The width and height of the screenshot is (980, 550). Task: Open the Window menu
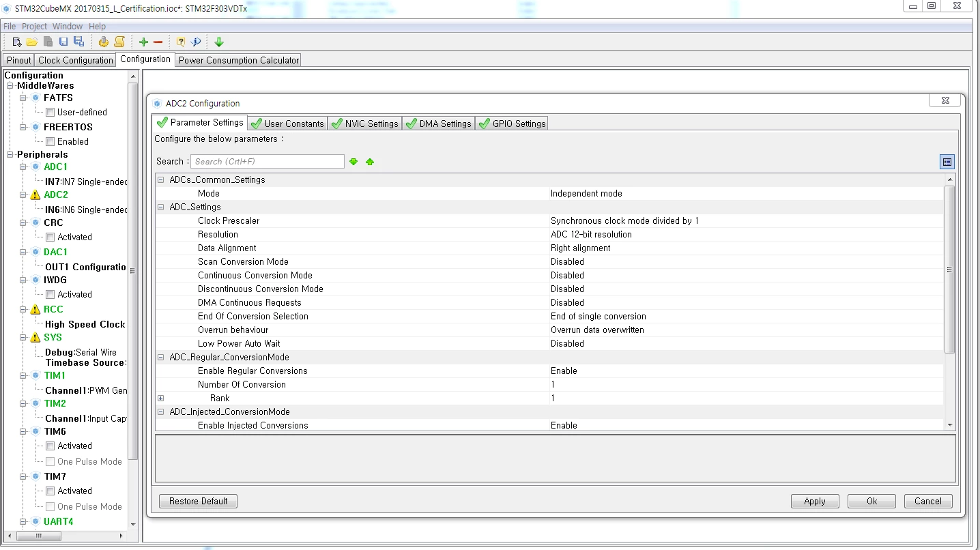click(x=68, y=27)
